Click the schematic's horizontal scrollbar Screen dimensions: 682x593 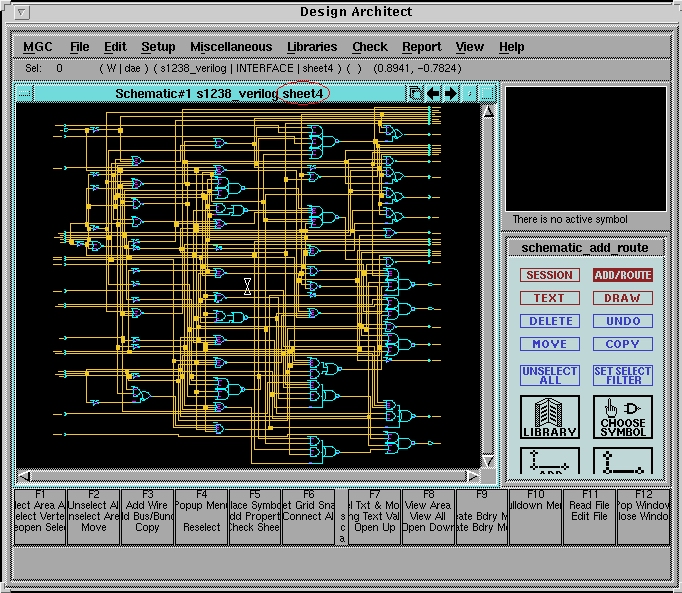click(248, 476)
